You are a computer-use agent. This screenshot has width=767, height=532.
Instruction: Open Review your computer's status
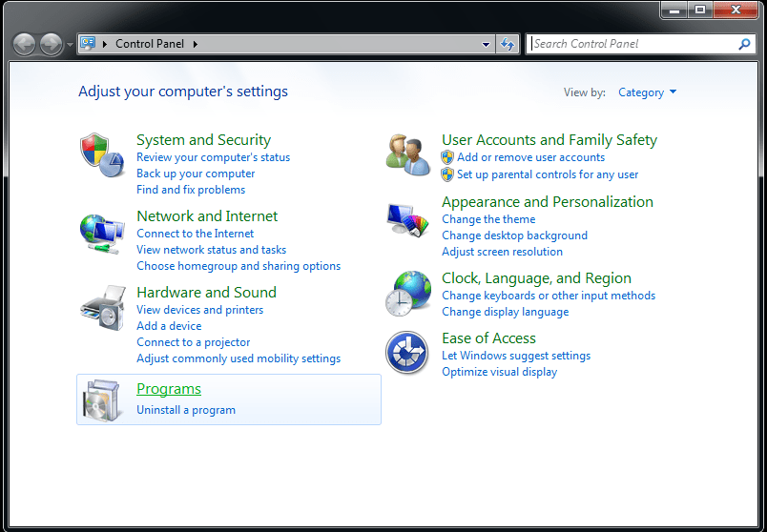pos(214,157)
